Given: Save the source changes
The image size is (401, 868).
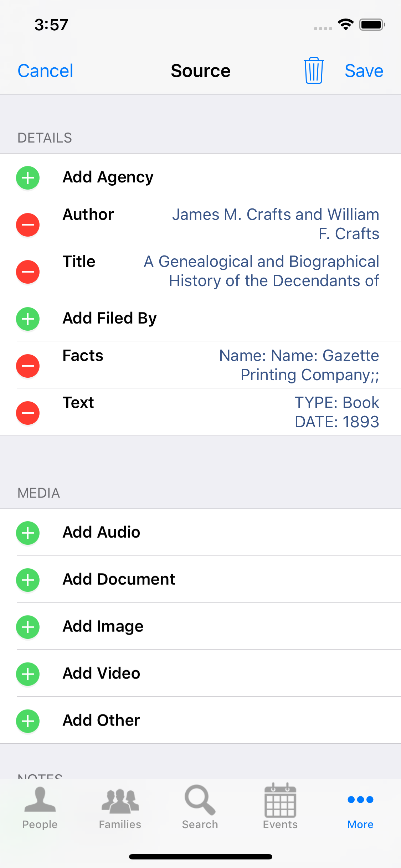Looking at the screenshot, I should [x=364, y=71].
